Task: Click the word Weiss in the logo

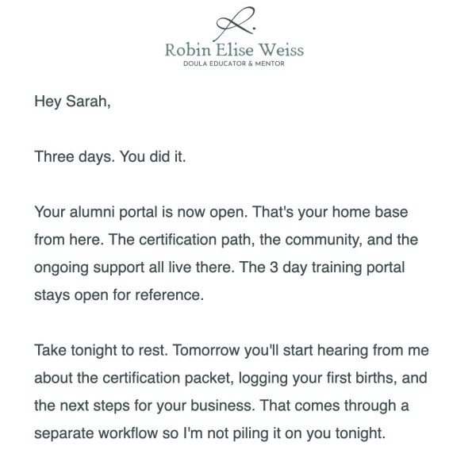Action: [x=281, y=50]
